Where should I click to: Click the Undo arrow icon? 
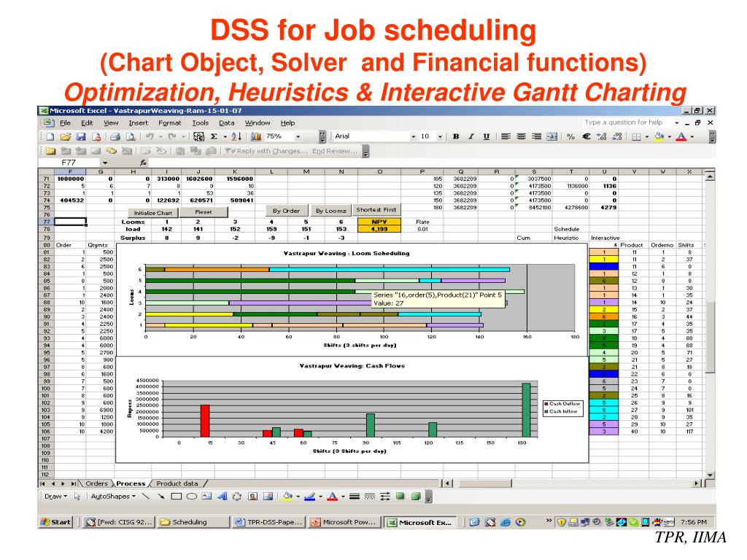(x=150, y=136)
